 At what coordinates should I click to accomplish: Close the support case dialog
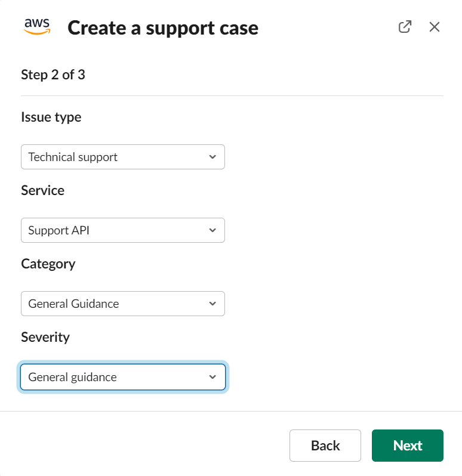[x=435, y=27]
